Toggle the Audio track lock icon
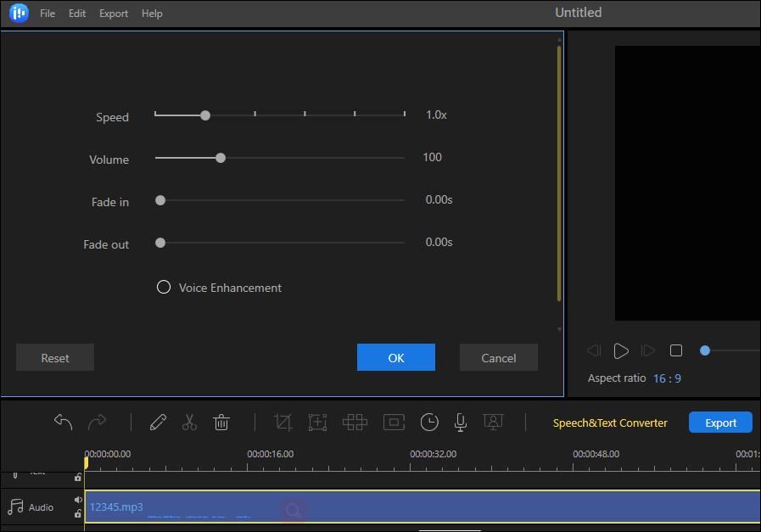The height and width of the screenshot is (532, 761). coord(78,513)
